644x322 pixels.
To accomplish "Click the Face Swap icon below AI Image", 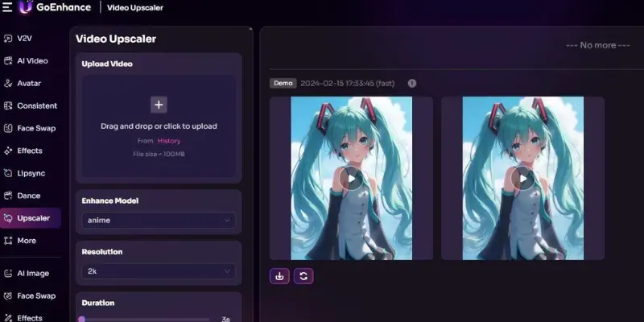I will pyautogui.click(x=8, y=295).
